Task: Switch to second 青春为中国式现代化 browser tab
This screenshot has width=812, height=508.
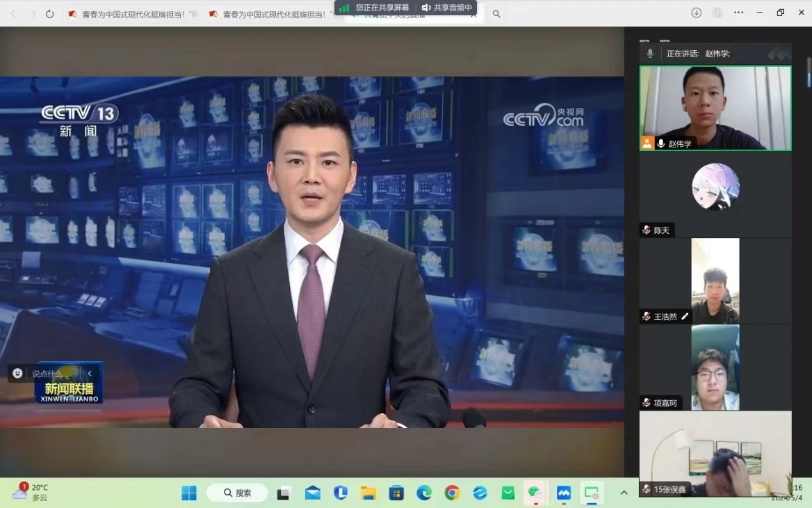Action: (x=273, y=14)
